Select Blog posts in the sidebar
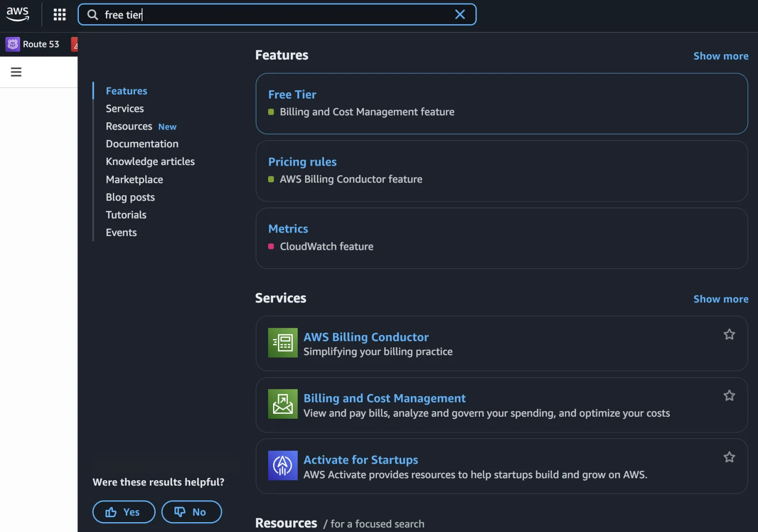Viewport: 758px width, 532px height. pyautogui.click(x=130, y=198)
